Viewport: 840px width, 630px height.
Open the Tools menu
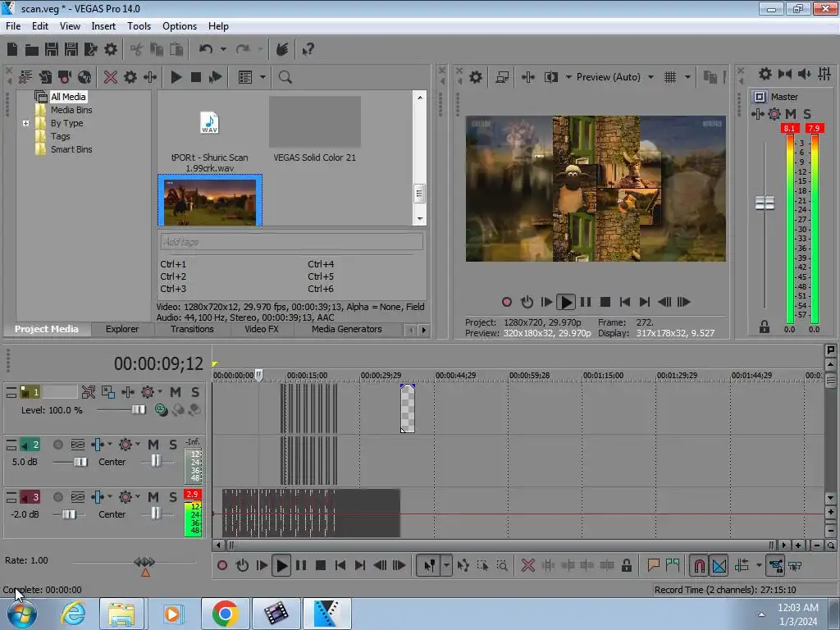pos(139,26)
